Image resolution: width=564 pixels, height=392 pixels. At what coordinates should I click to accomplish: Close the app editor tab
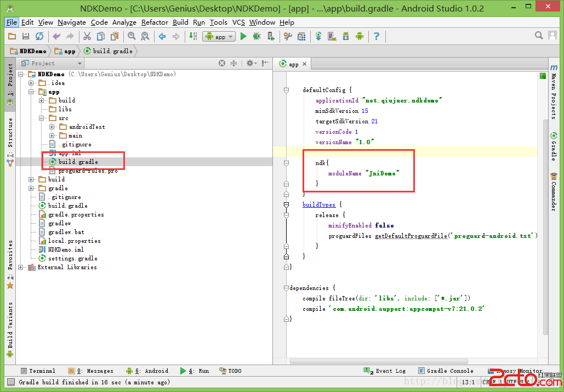coord(304,64)
